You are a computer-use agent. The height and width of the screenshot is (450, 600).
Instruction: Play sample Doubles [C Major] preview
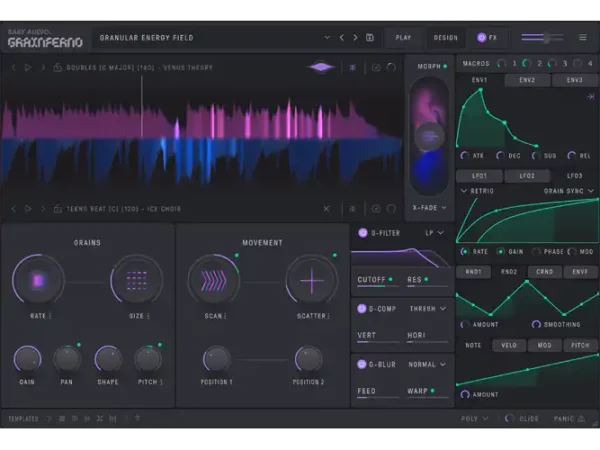28,67
